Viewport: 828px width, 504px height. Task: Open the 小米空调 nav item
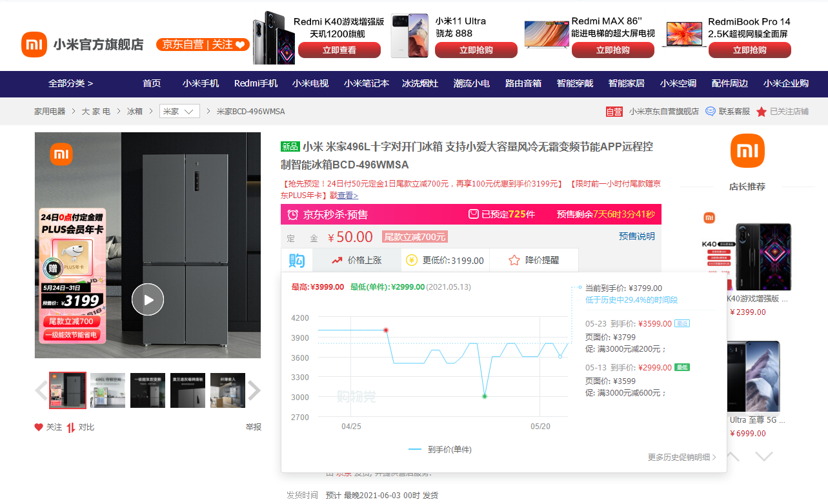[678, 84]
